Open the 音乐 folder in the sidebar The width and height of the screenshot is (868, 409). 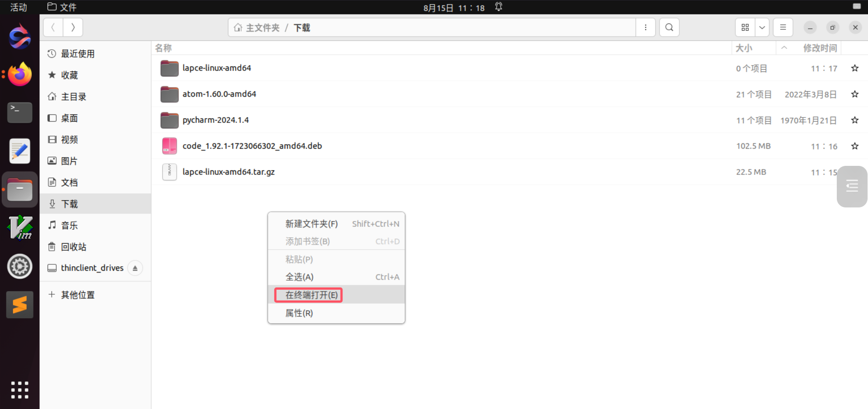pos(69,225)
